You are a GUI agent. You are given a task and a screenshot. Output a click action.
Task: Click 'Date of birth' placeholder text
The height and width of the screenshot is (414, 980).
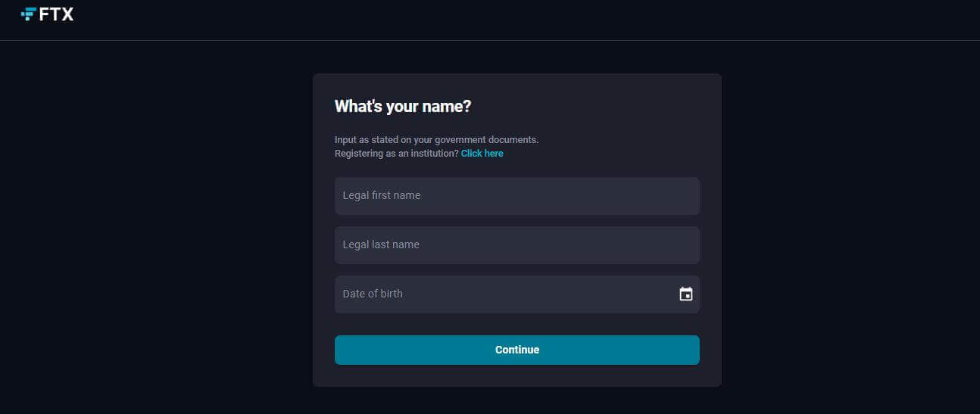click(x=373, y=294)
